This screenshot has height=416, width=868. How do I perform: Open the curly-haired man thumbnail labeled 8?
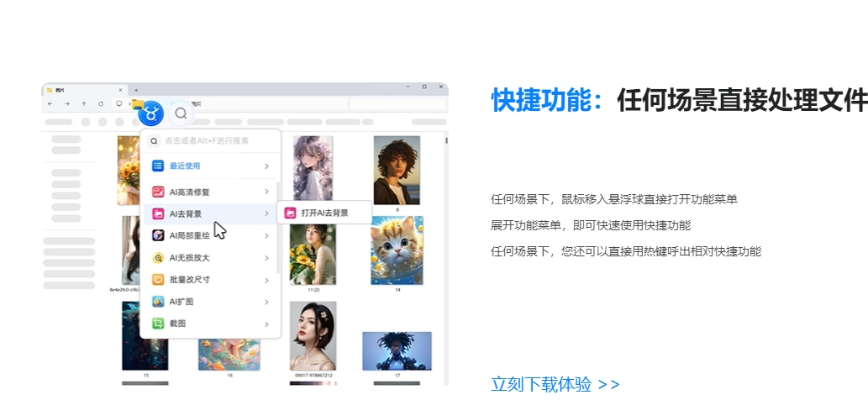pyautogui.click(x=397, y=171)
